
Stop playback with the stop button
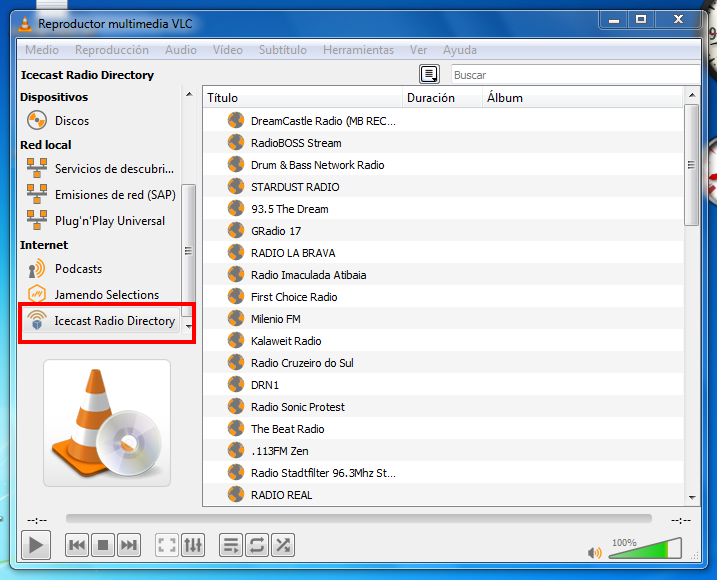[x=103, y=545]
